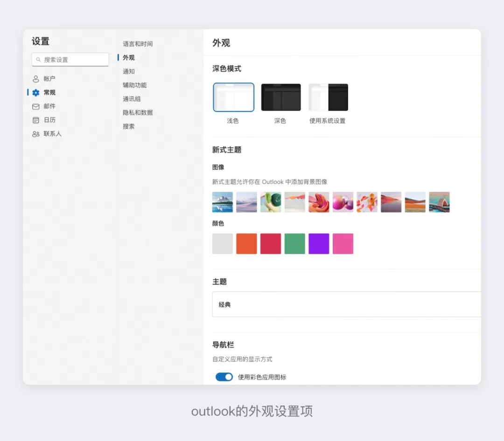
Task: Open the 通知 settings page
Action: pos(129,72)
